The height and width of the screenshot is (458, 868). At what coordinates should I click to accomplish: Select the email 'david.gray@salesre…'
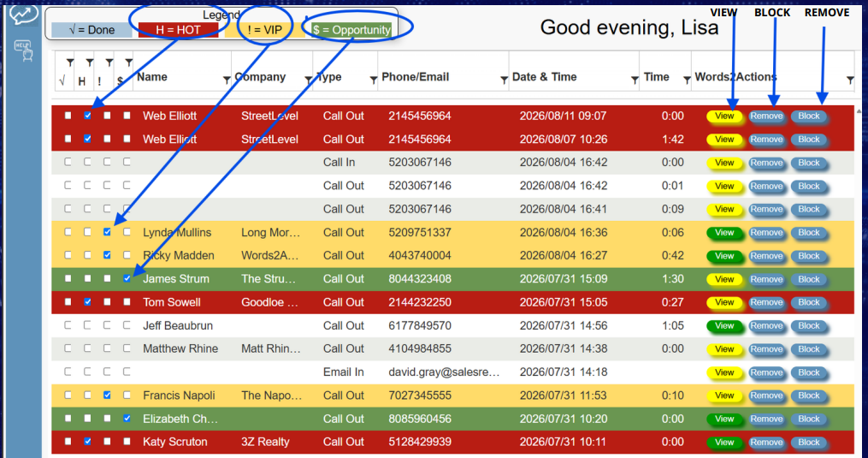click(444, 372)
